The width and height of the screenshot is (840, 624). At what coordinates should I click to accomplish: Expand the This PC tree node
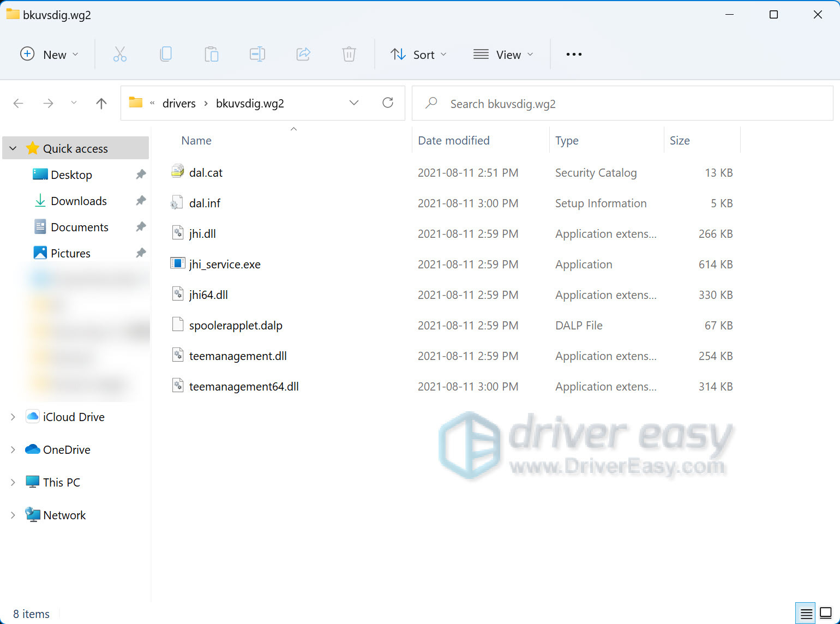pyautogui.click(x=13, y=482)
